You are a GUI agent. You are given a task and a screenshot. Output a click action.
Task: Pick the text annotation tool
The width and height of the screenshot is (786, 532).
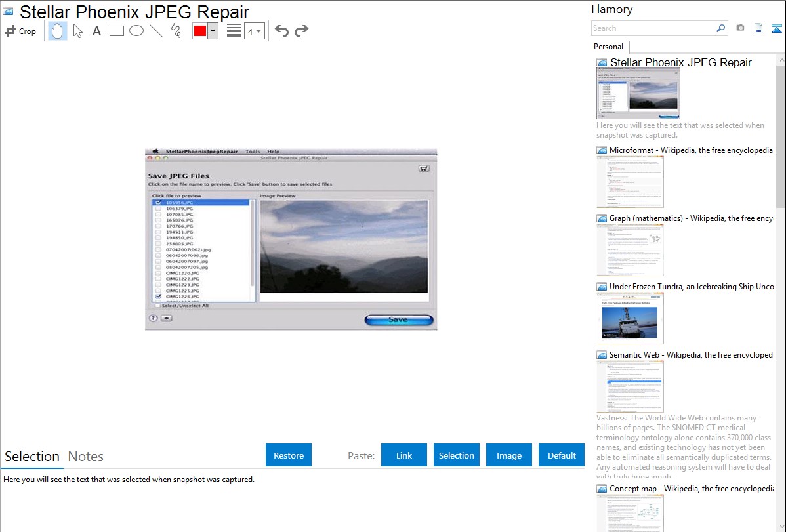coord(96,31)
